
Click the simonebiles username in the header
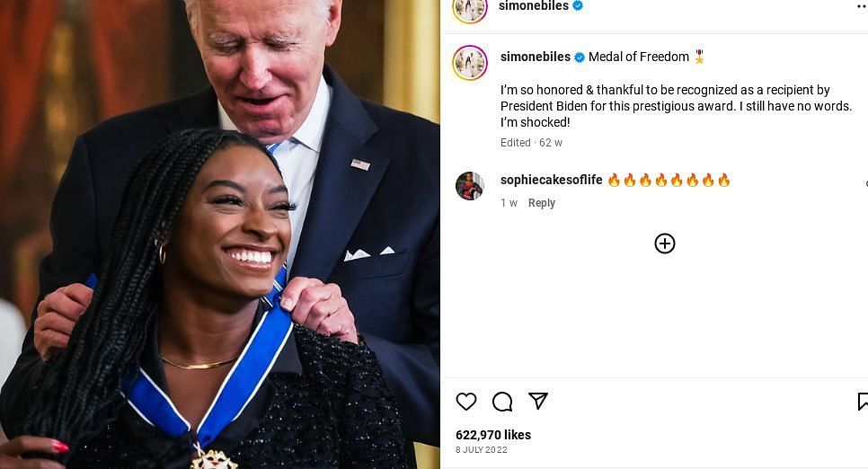(x=533, y=6)
